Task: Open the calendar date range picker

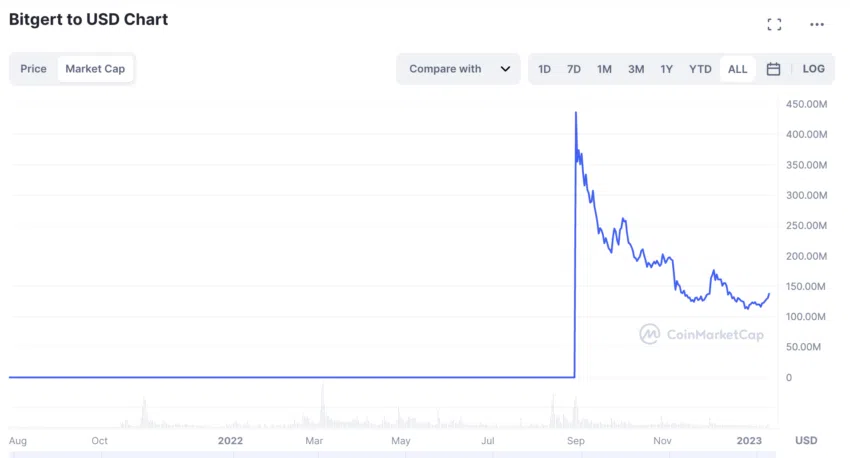Action: pyautogui.click(x=773, y=69)
